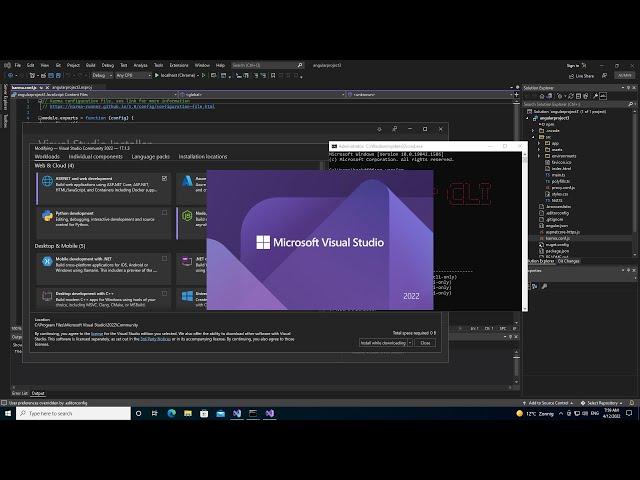Screen dimensions: 640x480
Task: Click the Properties wrench icon in Solution Explorer
Action: point(596,96)
